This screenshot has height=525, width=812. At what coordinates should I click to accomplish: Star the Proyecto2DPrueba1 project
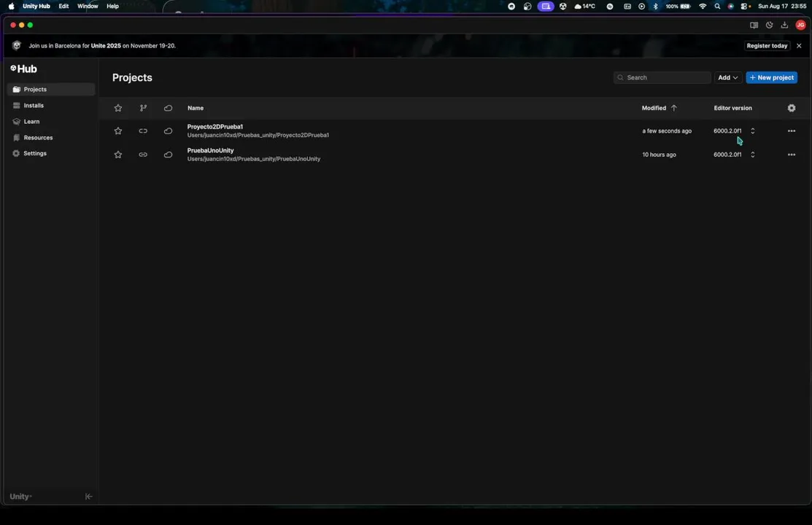click(118, 131)
